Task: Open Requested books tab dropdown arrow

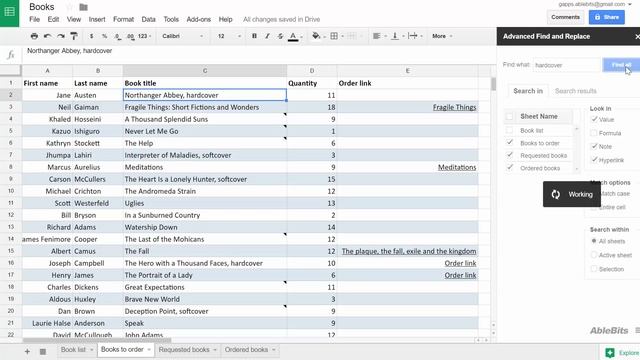Action: tap(215, 350)
